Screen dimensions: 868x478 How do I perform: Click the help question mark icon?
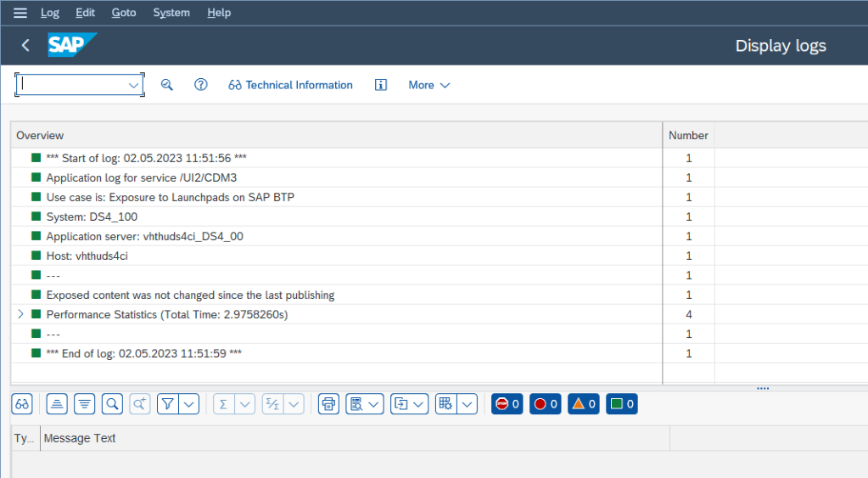pos(201,85)
